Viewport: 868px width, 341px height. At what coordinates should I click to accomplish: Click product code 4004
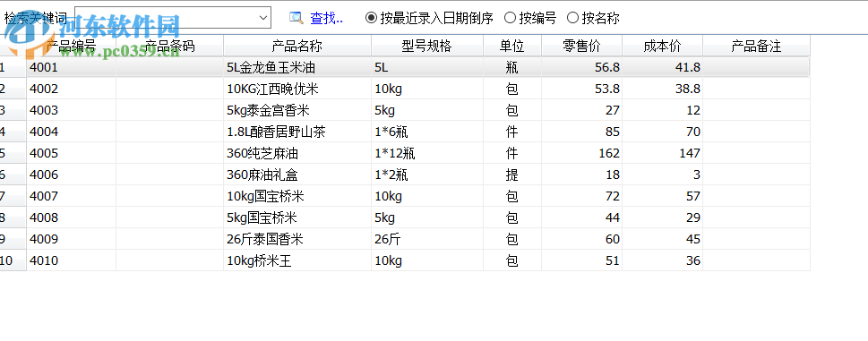pos(44,132)
